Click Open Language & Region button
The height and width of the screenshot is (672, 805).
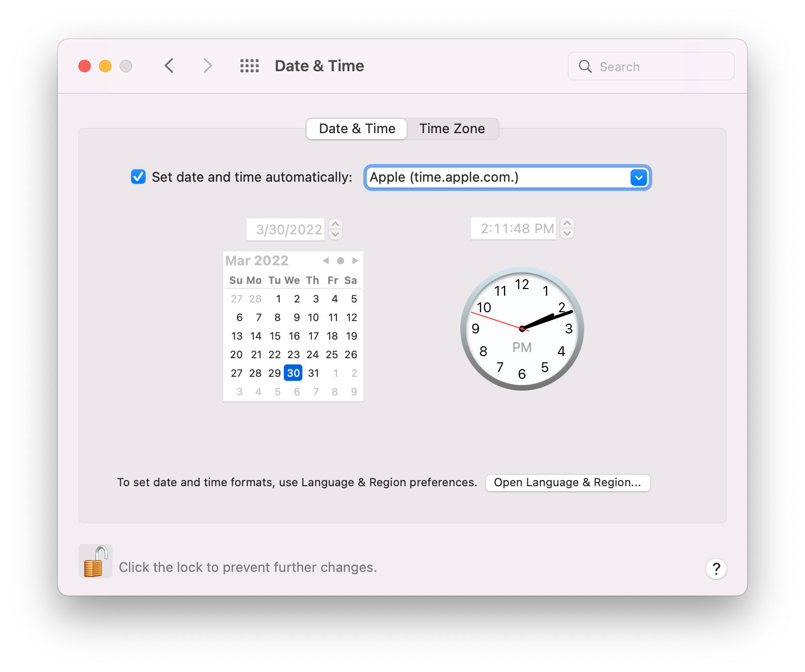567,483
